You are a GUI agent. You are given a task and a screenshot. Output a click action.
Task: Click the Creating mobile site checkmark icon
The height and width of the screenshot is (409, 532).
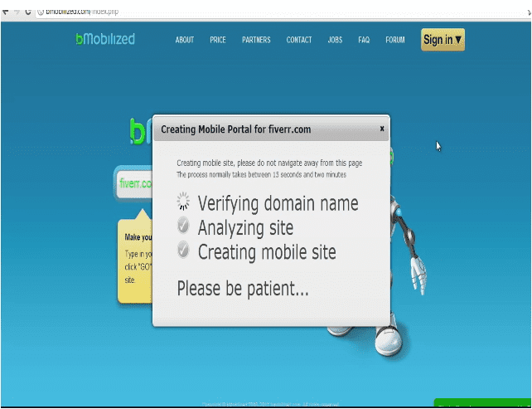click(x=183, y=250)
